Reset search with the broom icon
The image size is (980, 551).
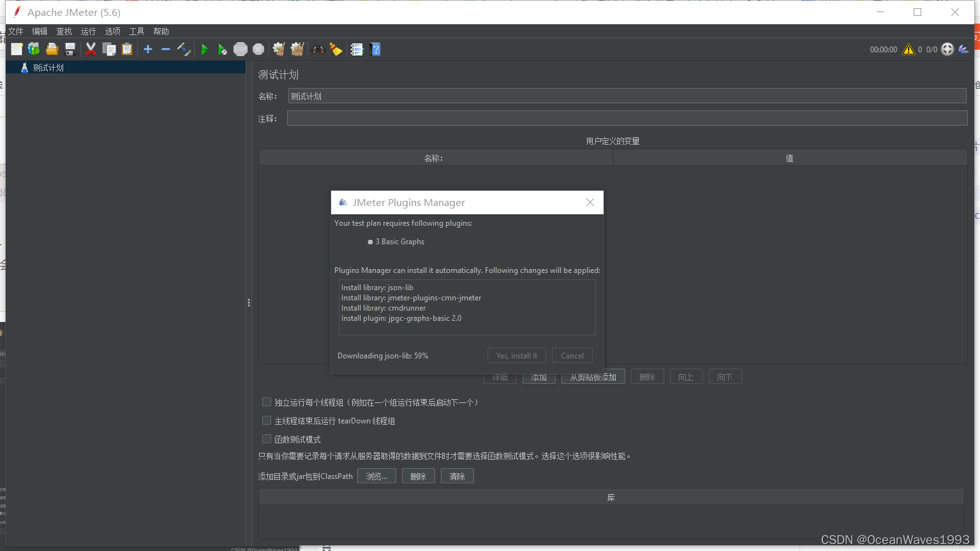(336, 49)
